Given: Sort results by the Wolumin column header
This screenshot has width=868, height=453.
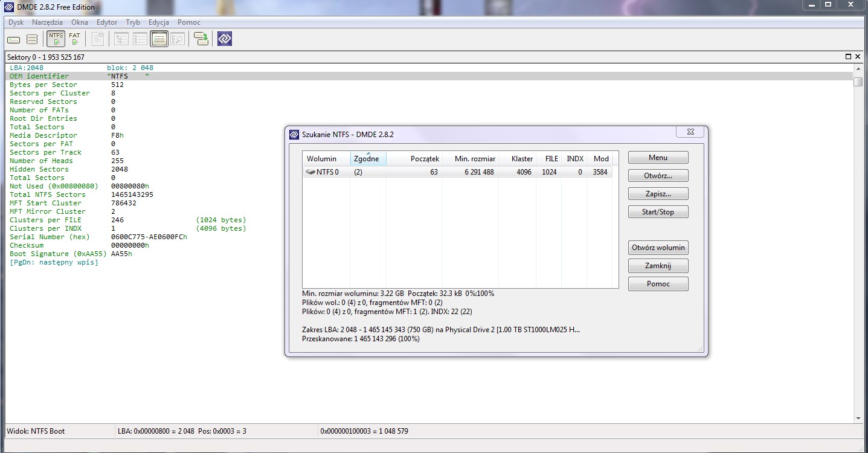Looking at the screenshot, I should click(327, 159).
